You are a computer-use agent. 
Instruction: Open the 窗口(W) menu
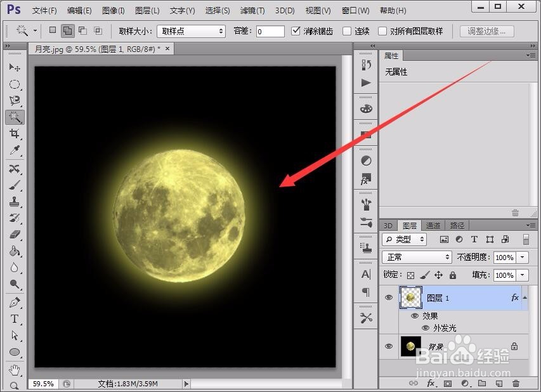(x=355, y=11)
